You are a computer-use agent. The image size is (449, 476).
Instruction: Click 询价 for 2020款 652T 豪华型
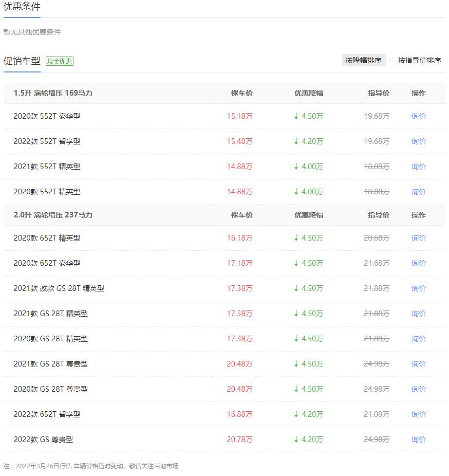point(418,263)
